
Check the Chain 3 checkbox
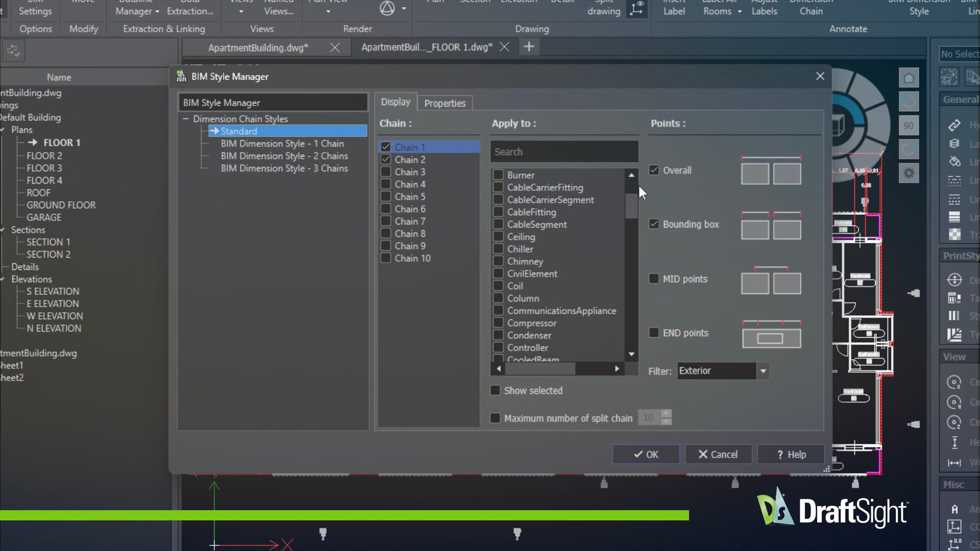pyautogui.click(x=386, y=171)
